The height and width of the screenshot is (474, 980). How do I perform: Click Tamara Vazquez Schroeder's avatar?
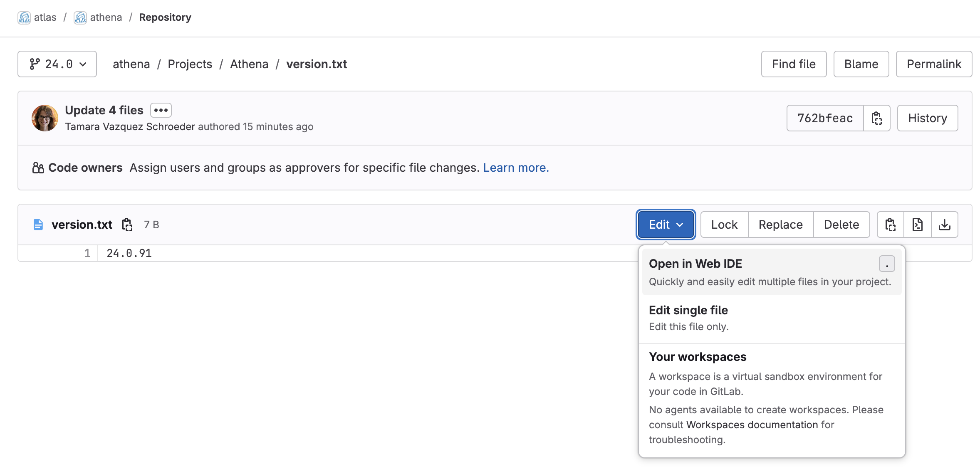tap(45, 118)
